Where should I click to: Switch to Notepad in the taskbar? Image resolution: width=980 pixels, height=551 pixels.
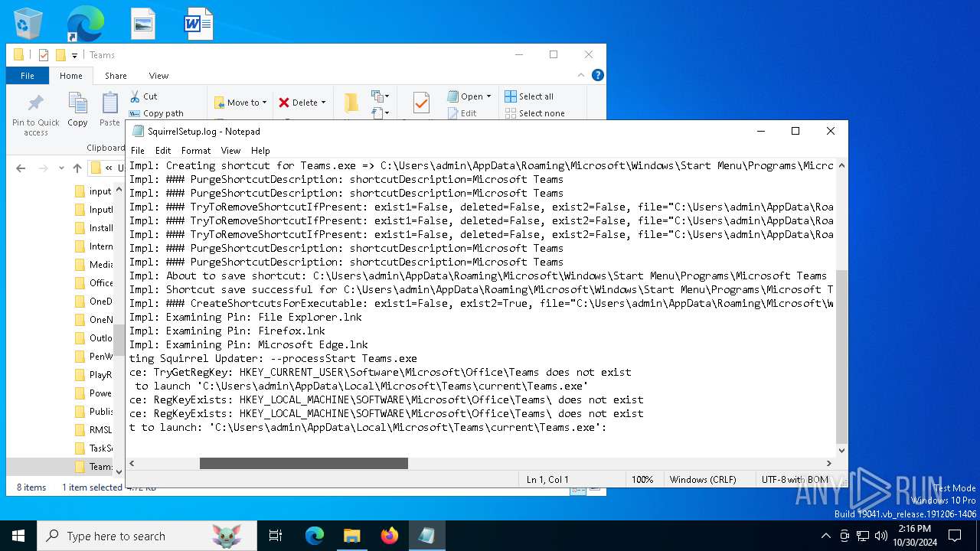point(426,536)
